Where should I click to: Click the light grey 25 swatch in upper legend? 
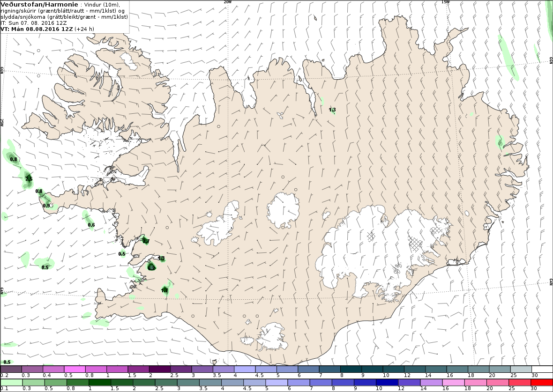click(x=521, y=369)
